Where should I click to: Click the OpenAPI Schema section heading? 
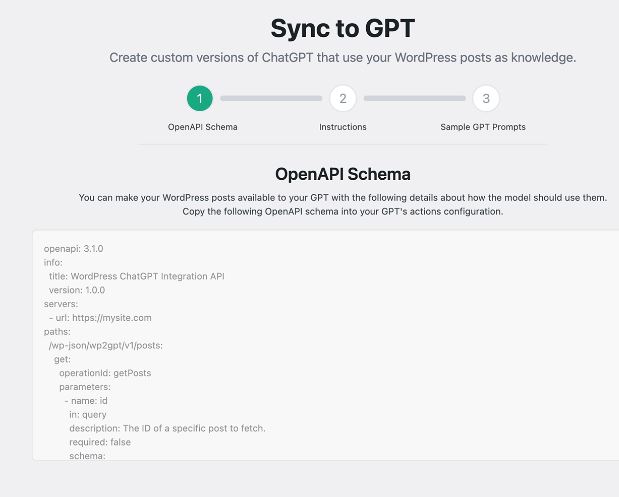(343, 174)
